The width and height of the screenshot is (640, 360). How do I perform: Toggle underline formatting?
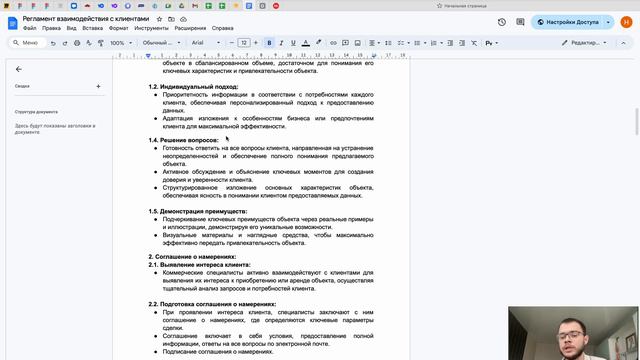tap(293, 43)
